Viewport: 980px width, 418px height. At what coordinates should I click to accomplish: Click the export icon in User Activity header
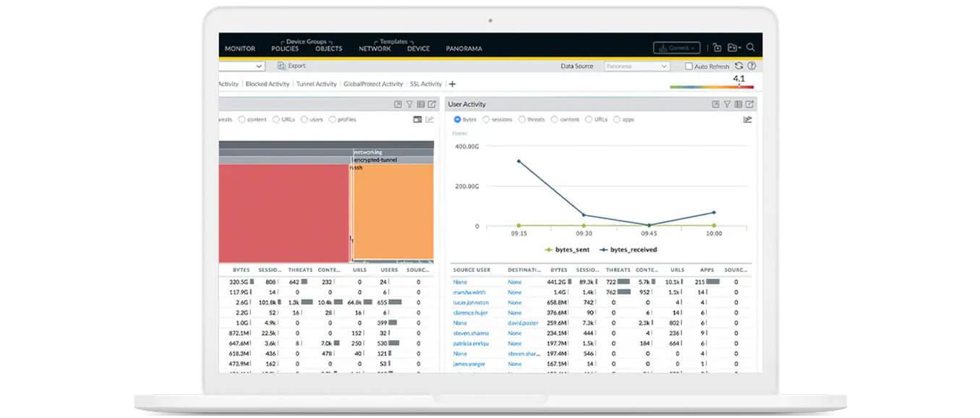click(x=716, y=103)
